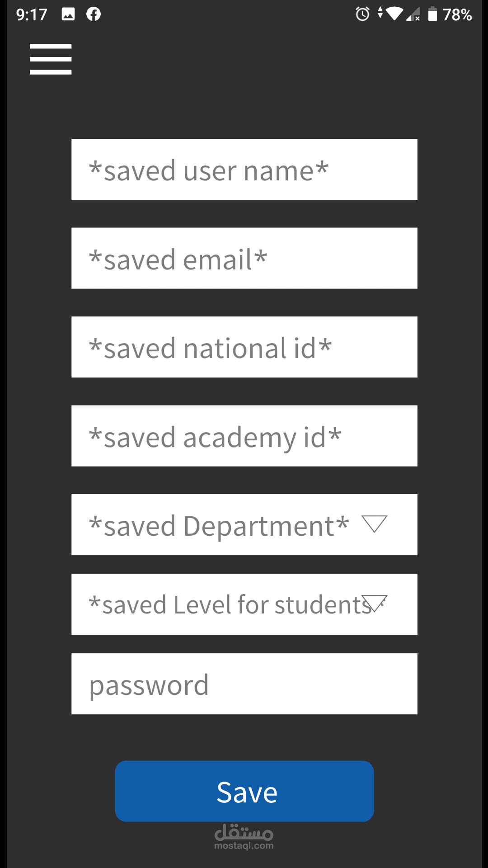Tap the 9:17 clock in status bar
This screenshot has width=488, height=868.
coord(32,15)
